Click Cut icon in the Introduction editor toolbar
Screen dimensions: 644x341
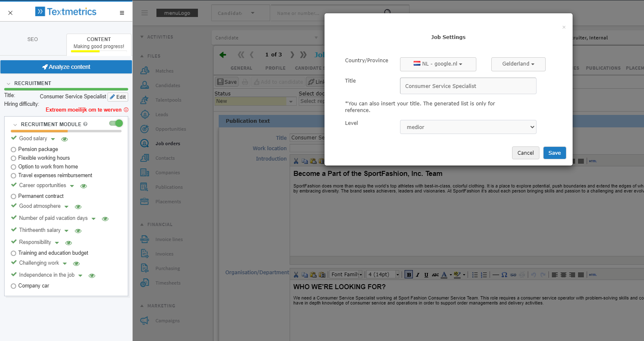[x=296, y=161]
